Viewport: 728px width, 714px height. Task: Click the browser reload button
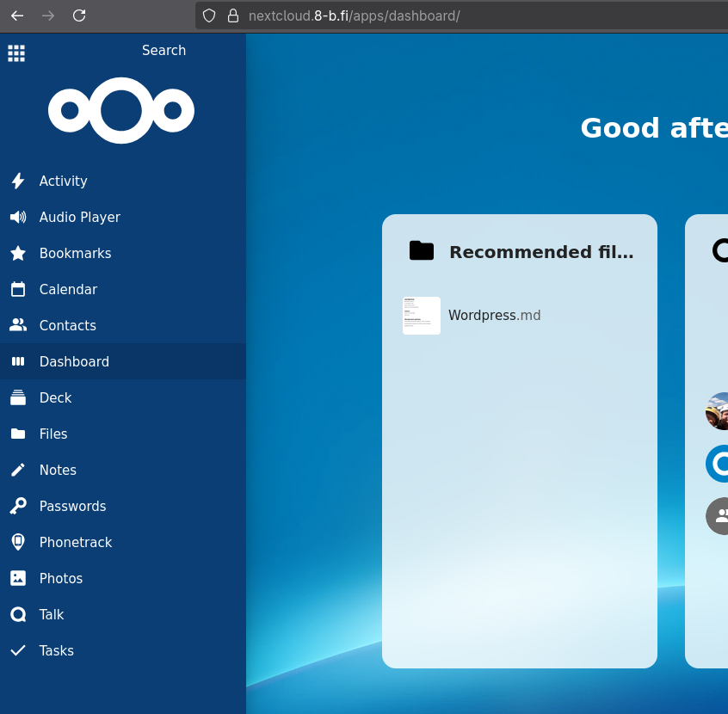tap(79, 15)
